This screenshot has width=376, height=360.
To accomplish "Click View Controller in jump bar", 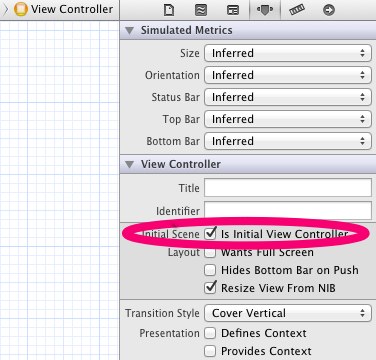I will 72,9.
